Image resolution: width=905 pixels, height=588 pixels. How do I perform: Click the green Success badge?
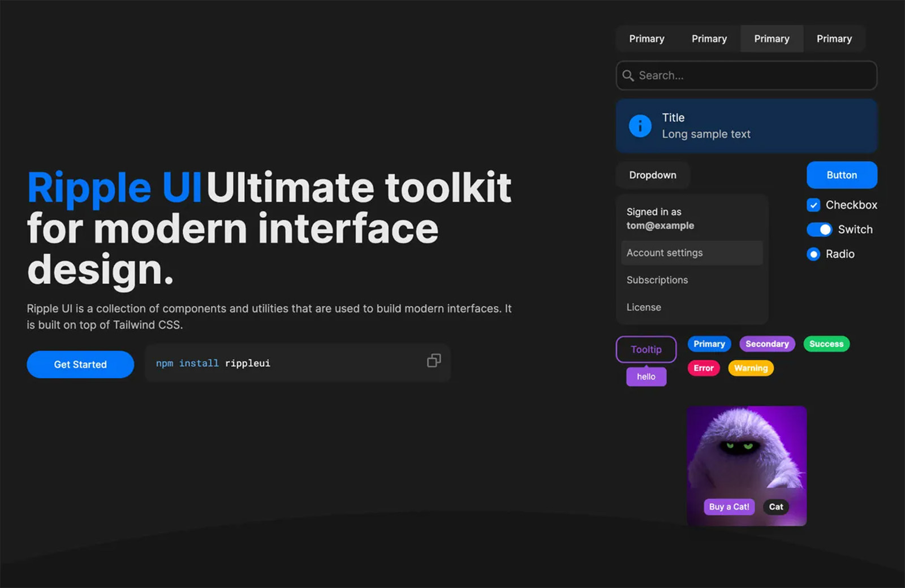pos(826,344)
